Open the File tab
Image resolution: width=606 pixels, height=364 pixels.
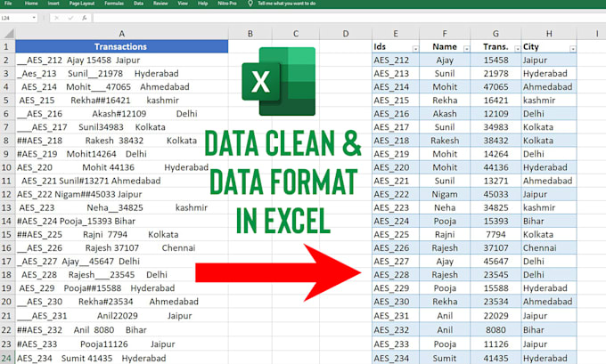8,3
